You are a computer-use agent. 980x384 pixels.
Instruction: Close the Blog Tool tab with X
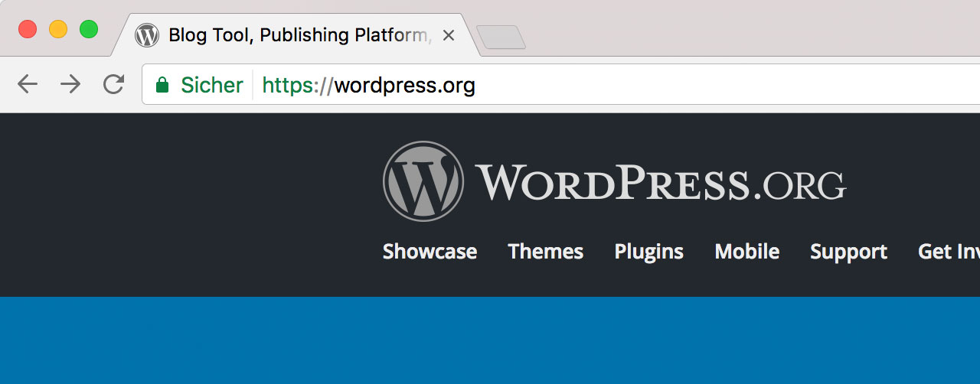449,35
